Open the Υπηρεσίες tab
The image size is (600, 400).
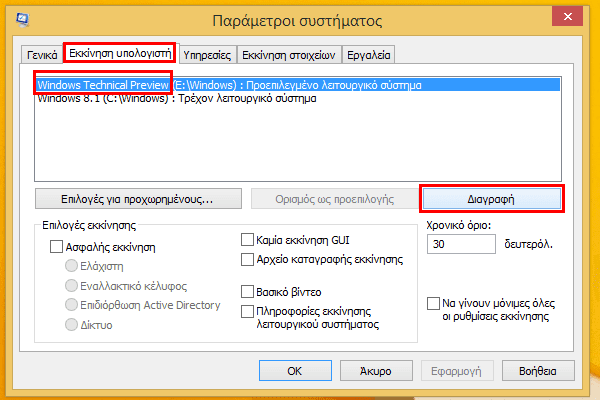[207, 55]
